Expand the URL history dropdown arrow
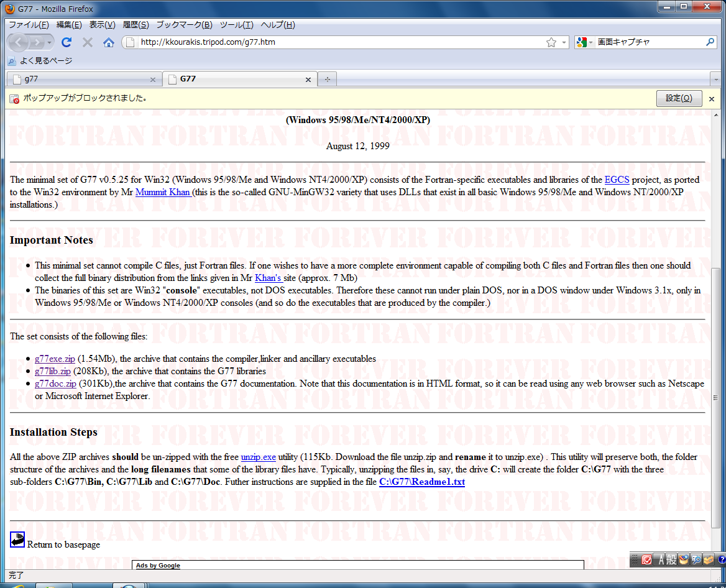The width and height of the screenshot is (726, 588). click(x=564, y=42)
